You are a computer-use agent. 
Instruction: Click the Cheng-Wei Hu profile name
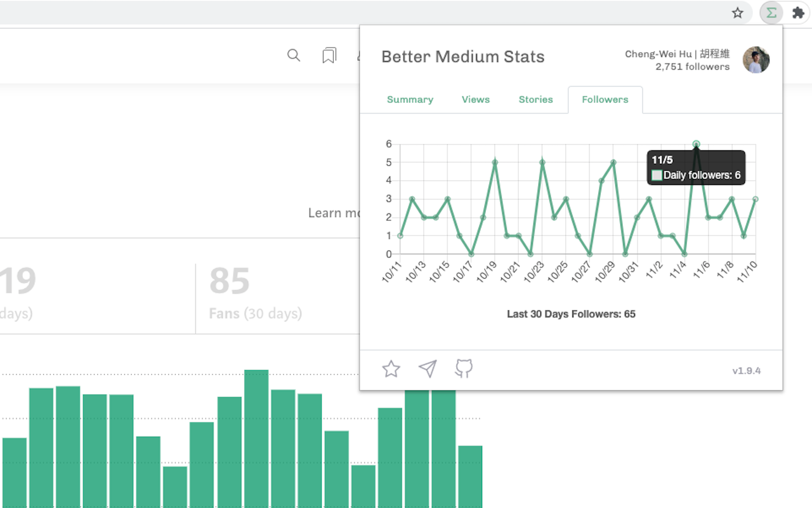[x=678, y=54]
